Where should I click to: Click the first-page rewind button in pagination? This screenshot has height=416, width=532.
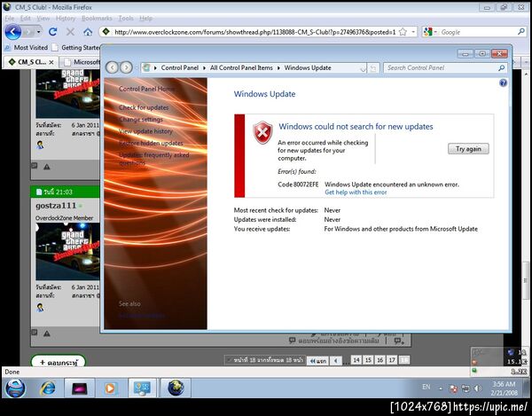[318, 361]
